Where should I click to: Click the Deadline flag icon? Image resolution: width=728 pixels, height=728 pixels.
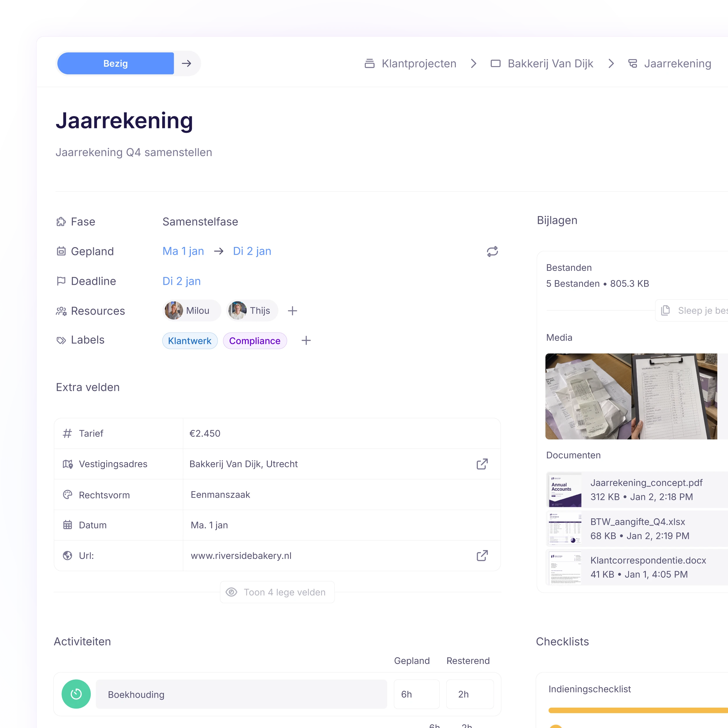coord(61,281)
